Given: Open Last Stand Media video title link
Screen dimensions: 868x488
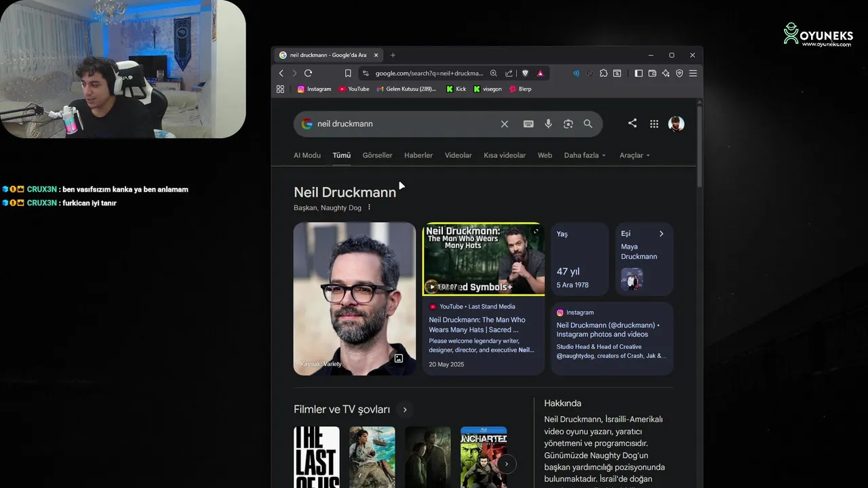Looking at the screenshot, I should tap(477, 325).
